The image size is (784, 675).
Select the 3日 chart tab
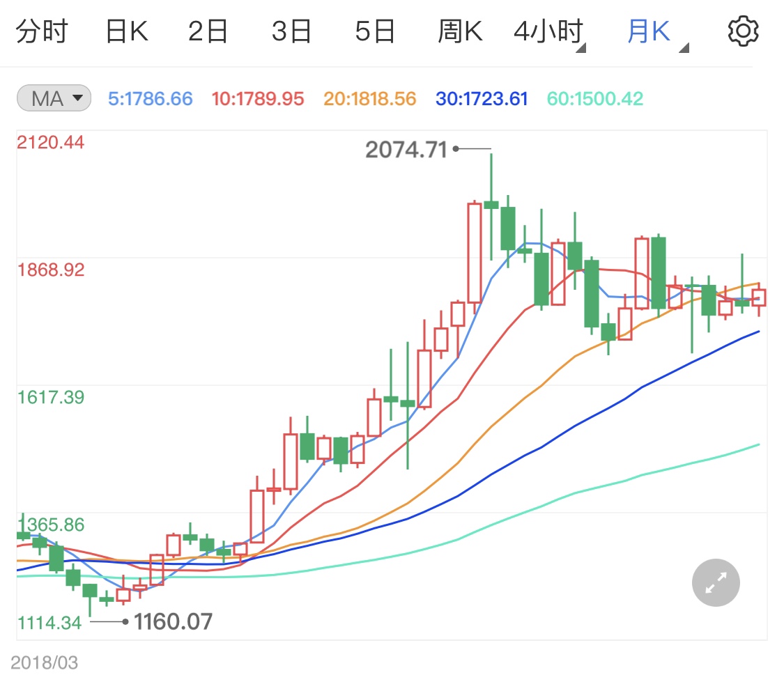click(x=291, y=31)
